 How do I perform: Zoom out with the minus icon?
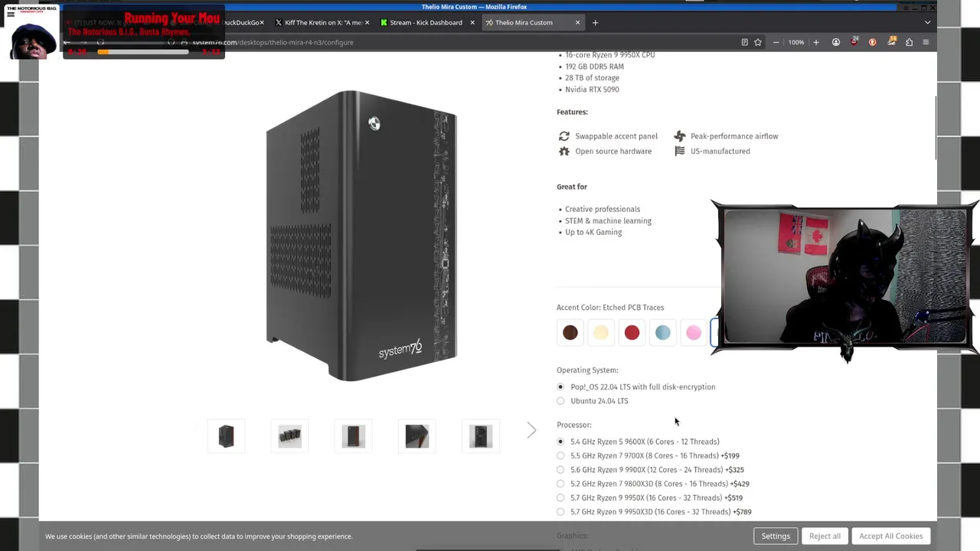[x=776, y=42]
